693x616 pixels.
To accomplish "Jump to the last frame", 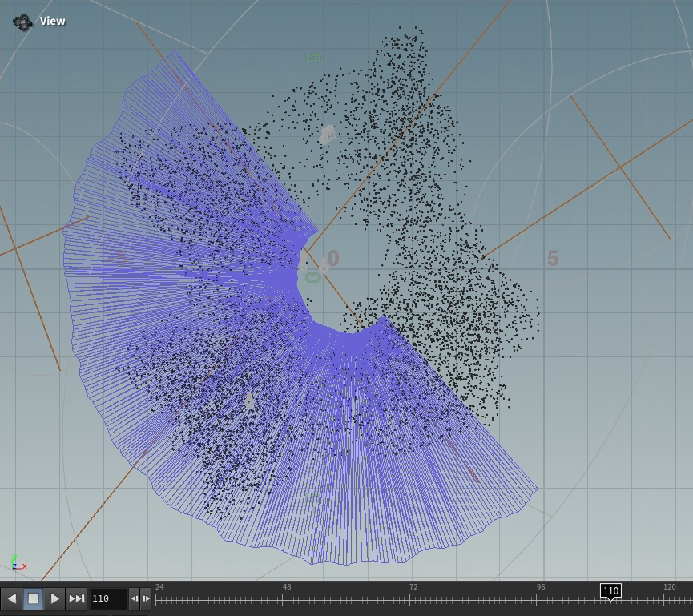I will (76, 598).
